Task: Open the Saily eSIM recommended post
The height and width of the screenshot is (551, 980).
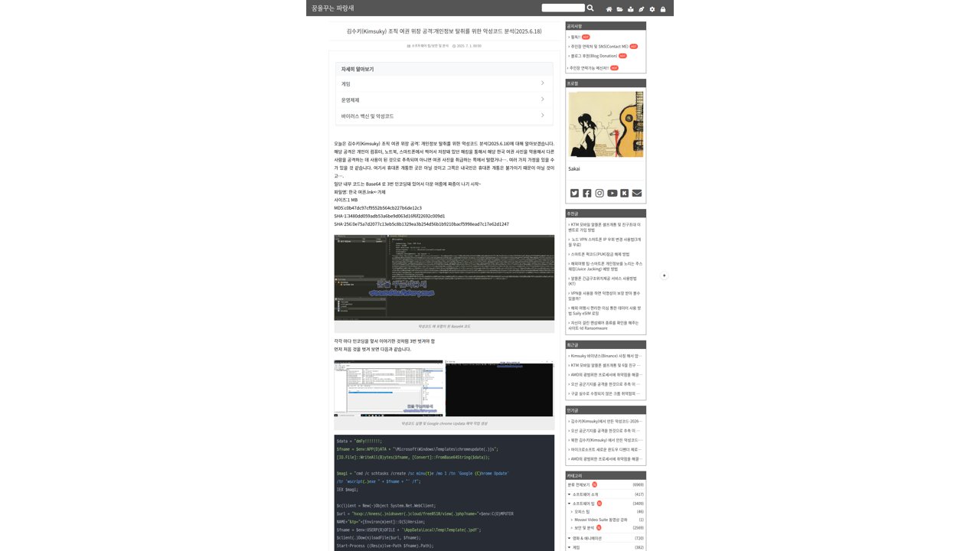Action: pyautogui.click(x=605, y=310)
